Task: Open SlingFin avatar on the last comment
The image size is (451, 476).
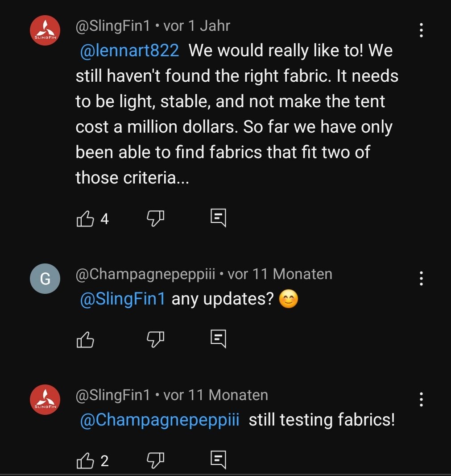Action: (x=45, y=400)
